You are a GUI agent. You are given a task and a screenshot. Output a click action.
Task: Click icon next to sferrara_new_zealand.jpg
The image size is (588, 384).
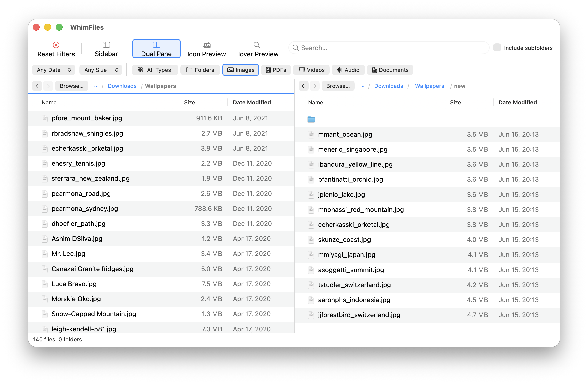(x=45, y=178)
